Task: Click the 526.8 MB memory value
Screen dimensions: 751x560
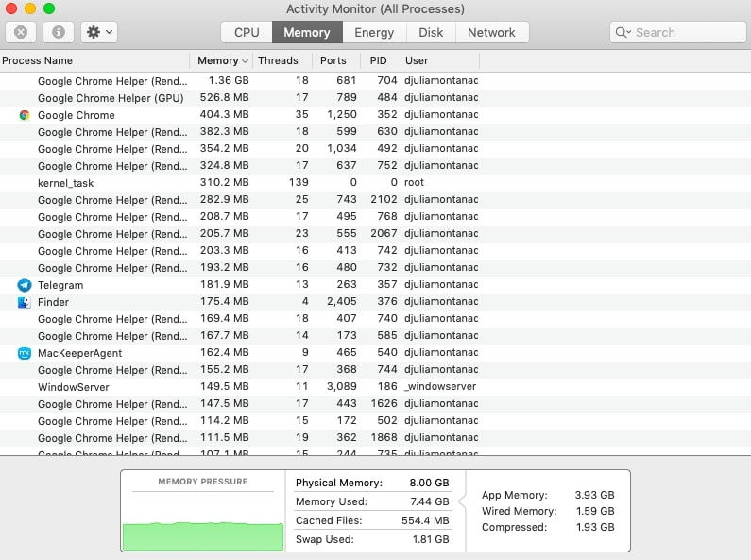Action: (224, 97)
